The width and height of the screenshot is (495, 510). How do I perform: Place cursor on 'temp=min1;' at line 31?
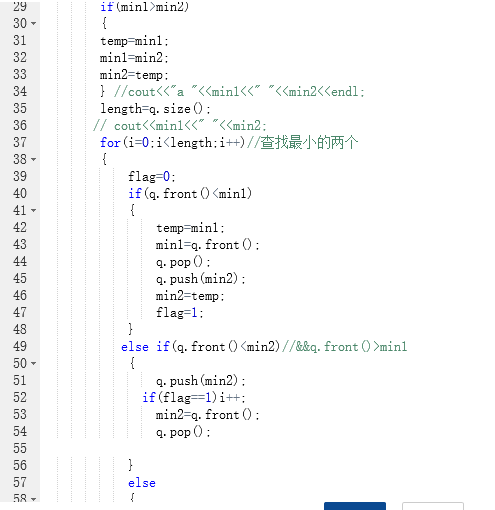point(134,41)
